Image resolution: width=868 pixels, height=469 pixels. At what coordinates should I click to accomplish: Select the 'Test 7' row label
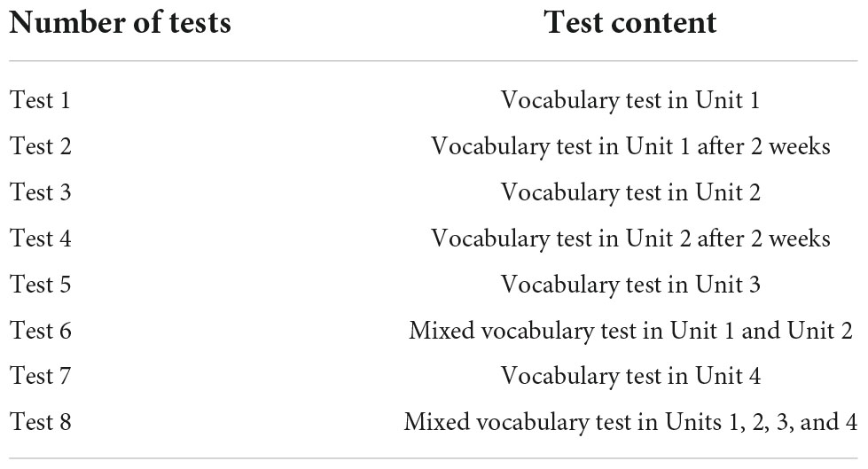point(41,375)
